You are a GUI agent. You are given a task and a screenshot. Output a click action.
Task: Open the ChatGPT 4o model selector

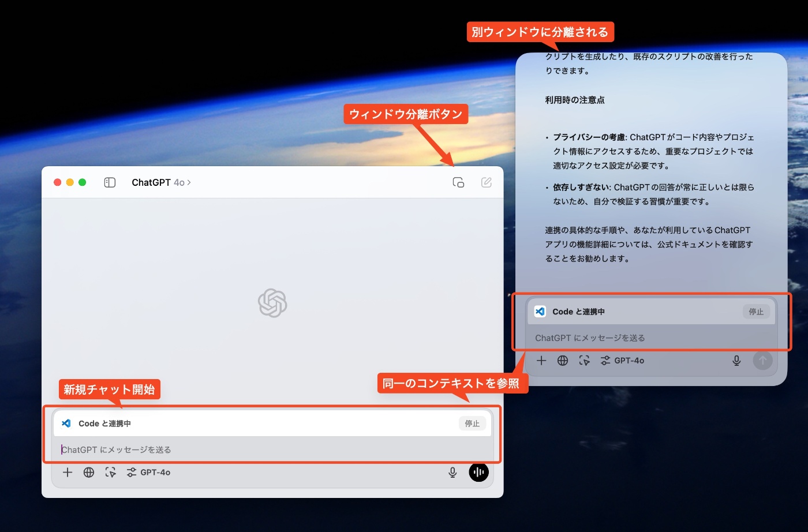click(161, 182)
